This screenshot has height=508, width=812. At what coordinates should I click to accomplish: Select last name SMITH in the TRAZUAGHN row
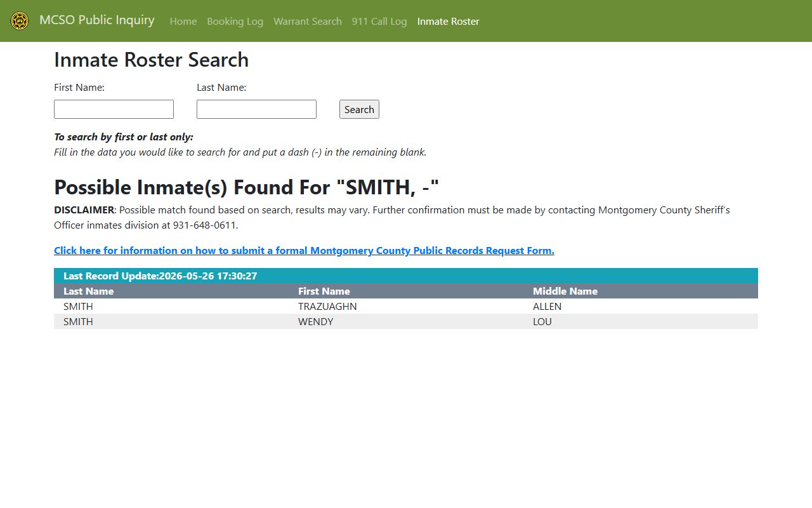point(78,307)
